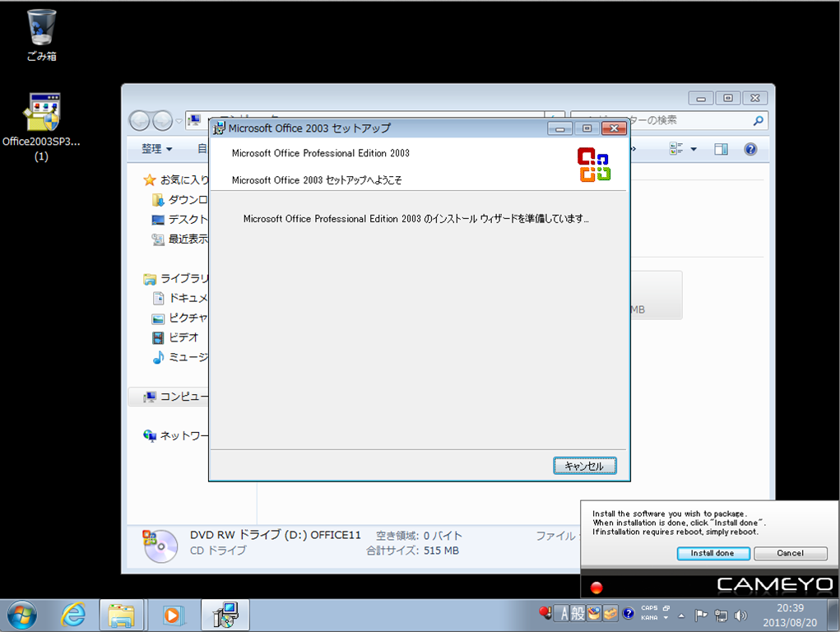
Task: Open ダウンロード folder in sidebar
Action: tap(180, 200)
